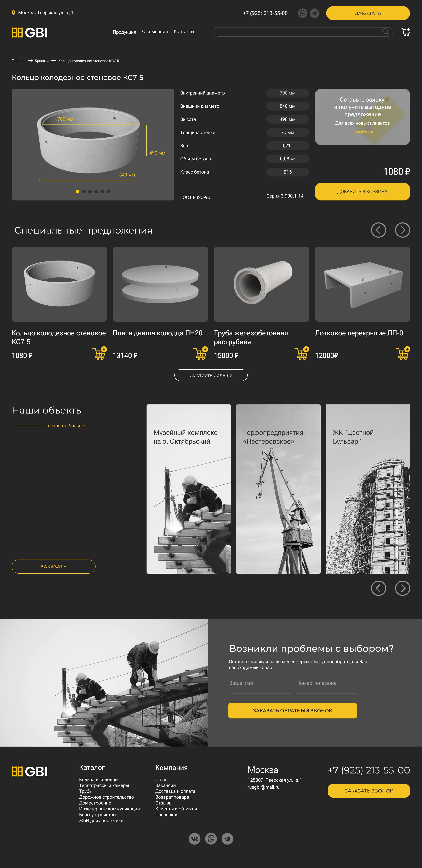Viewport: 422px width, 868px height.
Task: Add Лотковое перекрытие ЛП-0 to cart
Action: tap(403, 353)
